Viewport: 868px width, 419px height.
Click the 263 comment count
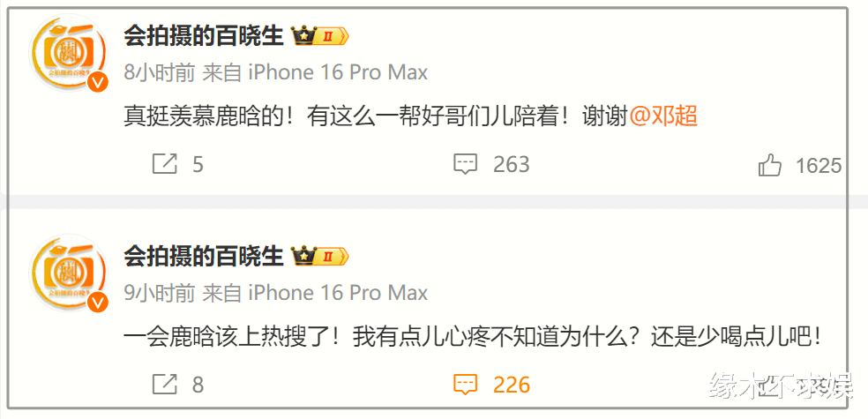[x=512, y=164]
